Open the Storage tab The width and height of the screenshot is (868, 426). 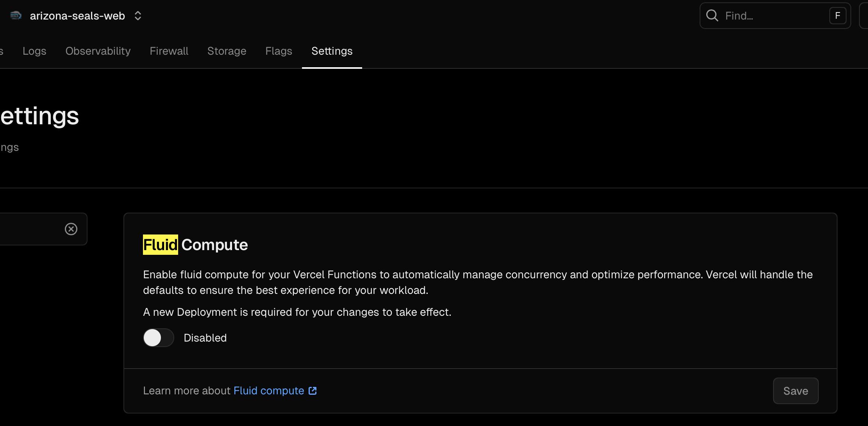(227, 51)
